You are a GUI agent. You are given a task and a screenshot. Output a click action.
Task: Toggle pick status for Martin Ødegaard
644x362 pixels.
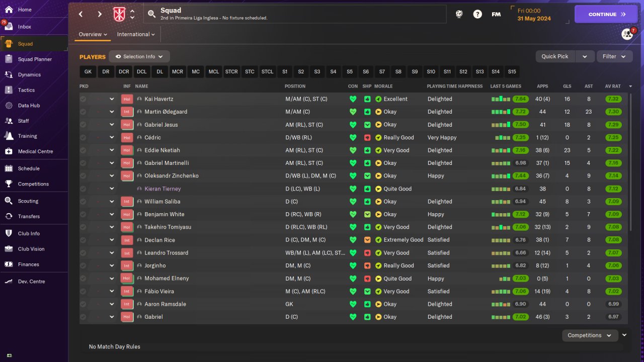[83, 112]
